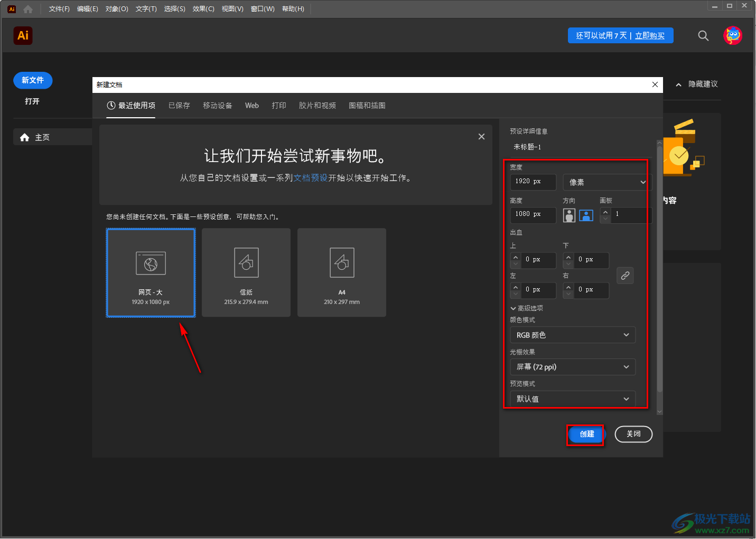Open the 视图(V) menu

click(232, 9)
